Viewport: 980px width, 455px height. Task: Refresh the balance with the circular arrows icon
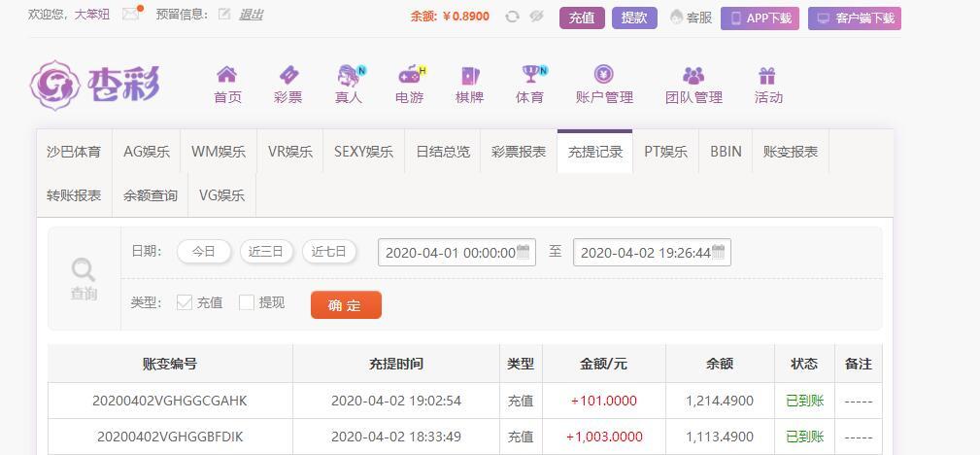(x=512, y=17)
